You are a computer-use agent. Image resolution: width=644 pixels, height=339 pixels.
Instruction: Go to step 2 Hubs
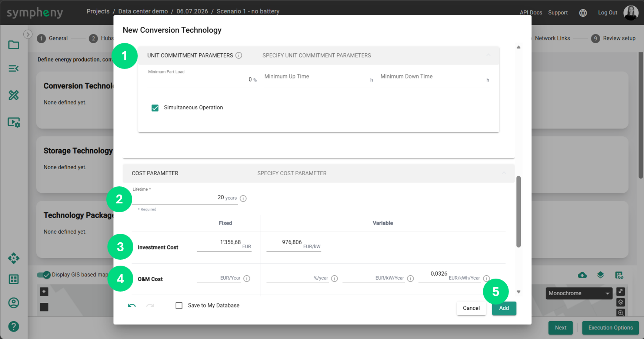pos(101,38)
